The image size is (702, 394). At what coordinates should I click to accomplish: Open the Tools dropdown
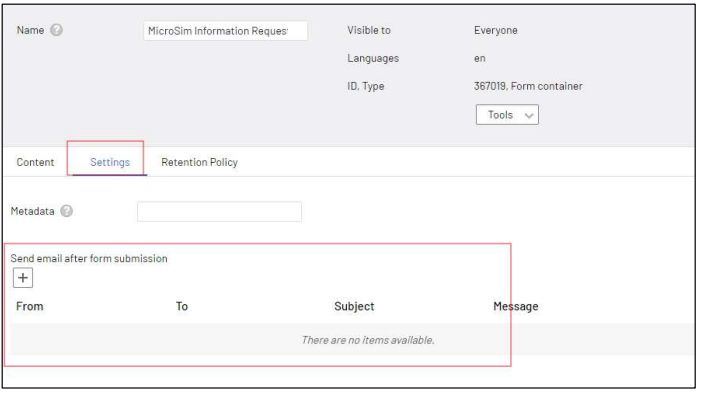click(x=507, y=115)
